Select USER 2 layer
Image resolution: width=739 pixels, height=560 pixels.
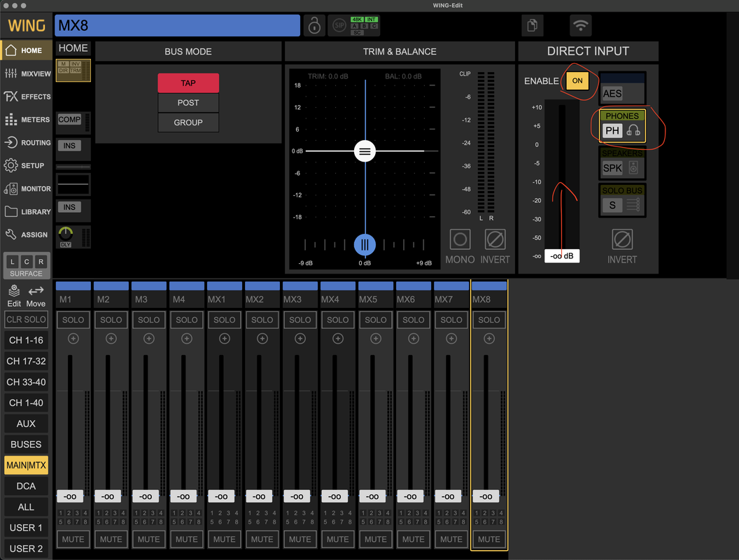pos(27,549)
